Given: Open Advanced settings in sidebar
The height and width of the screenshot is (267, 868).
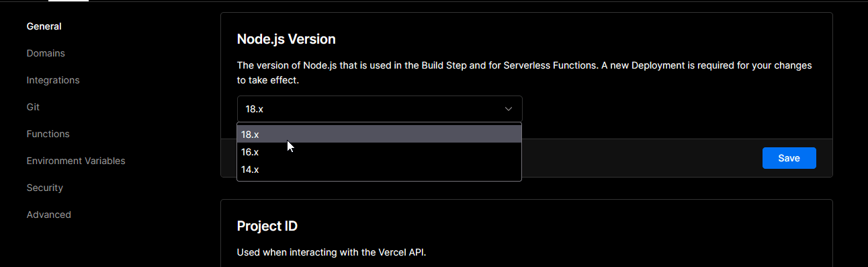Looking at the screenshot, I should coord(48,215).
